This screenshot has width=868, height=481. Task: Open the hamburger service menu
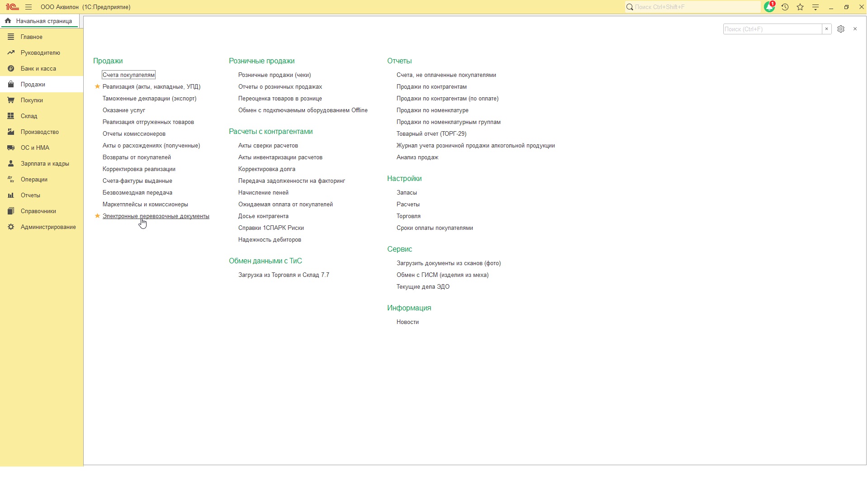click(x=28, y=7)
